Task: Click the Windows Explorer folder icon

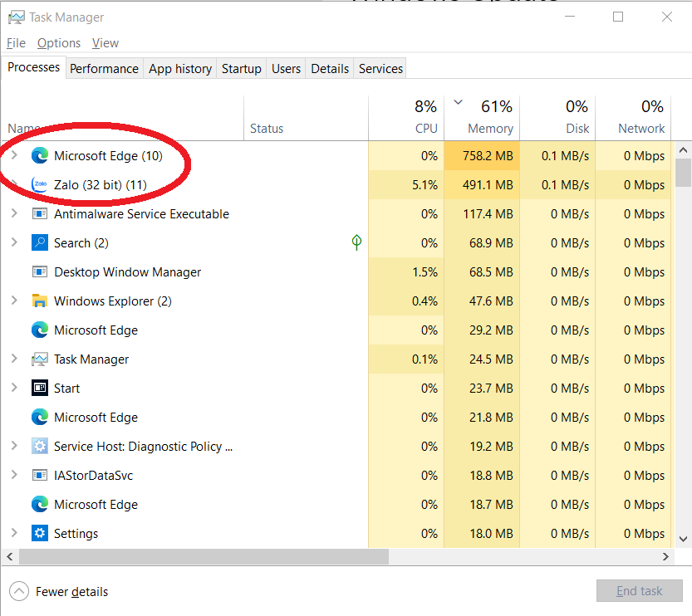Action: coord(40,301)
